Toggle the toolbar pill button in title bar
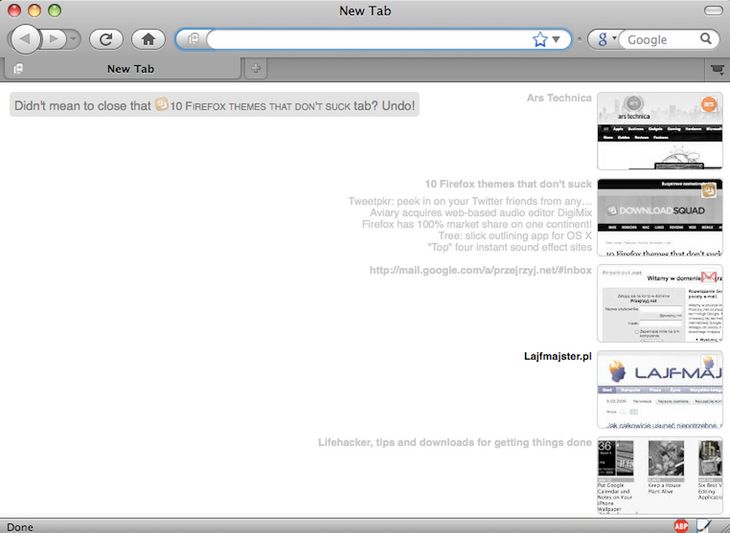Image resolution: width=730 pixels, height=533 pixels. pyautogui.click(x=713, y=10)
